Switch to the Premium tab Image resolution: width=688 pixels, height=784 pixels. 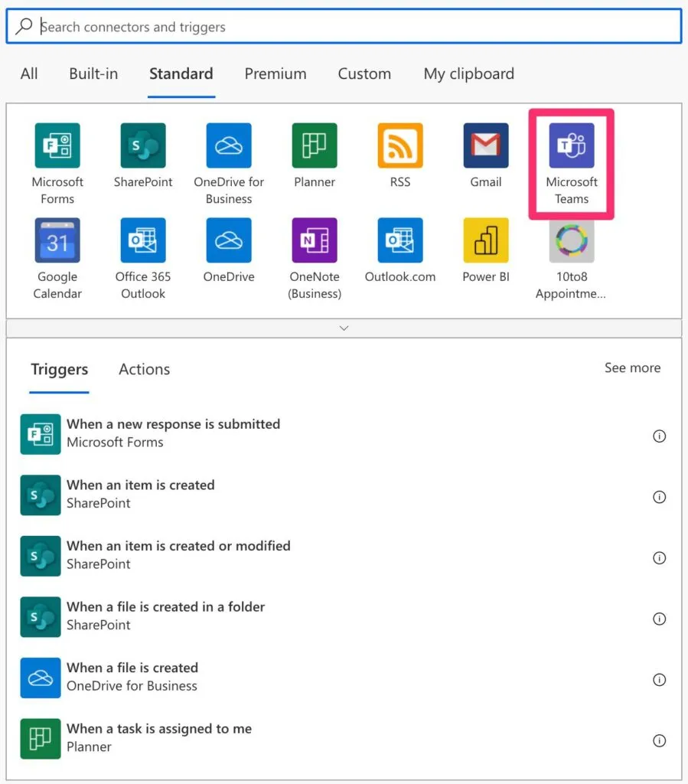coord(276,74)
